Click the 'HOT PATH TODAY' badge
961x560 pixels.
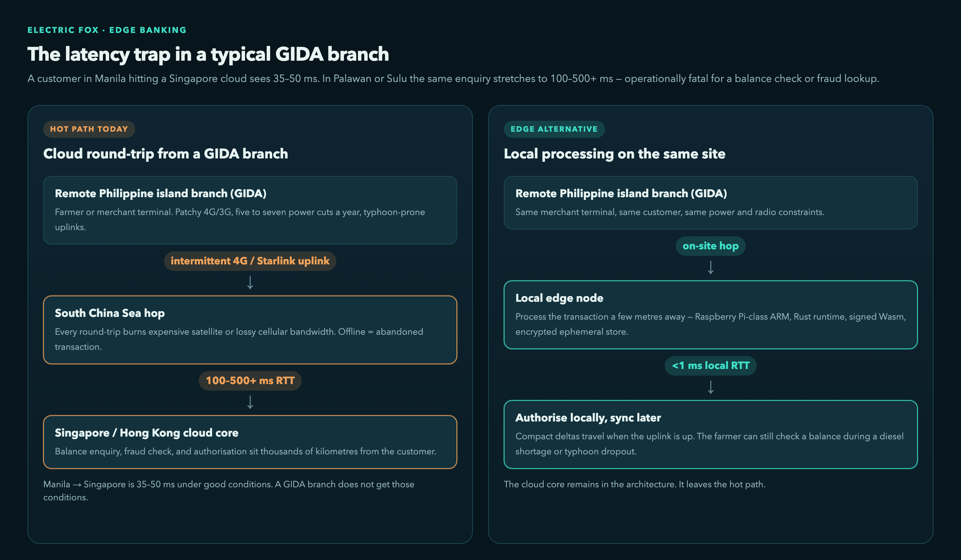[x=89, y=129]
